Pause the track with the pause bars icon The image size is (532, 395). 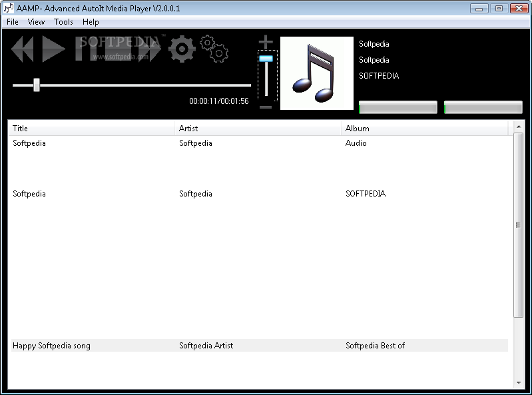tap(85, 49)
